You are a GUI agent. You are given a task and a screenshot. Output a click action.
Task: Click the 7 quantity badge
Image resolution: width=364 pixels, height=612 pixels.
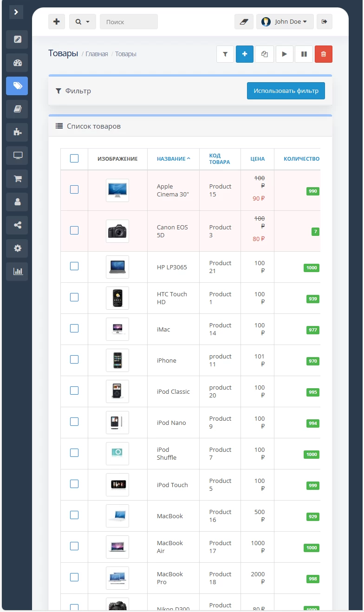(315, 232)
